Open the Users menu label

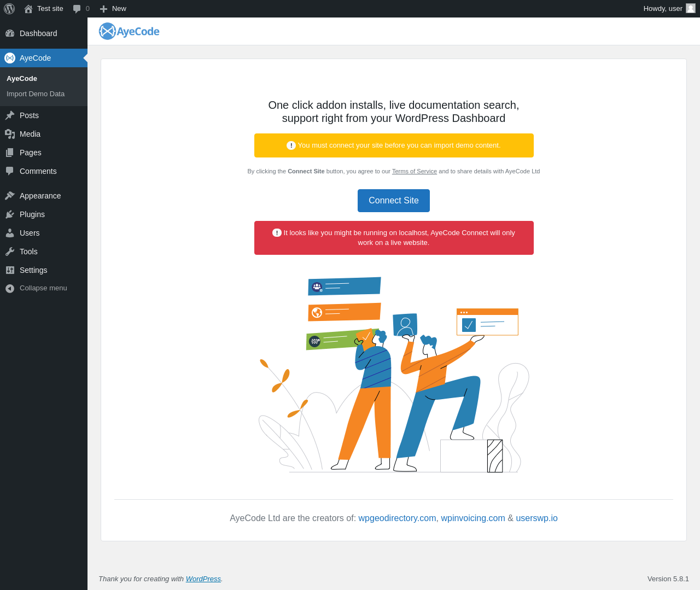tap(30, 233)
